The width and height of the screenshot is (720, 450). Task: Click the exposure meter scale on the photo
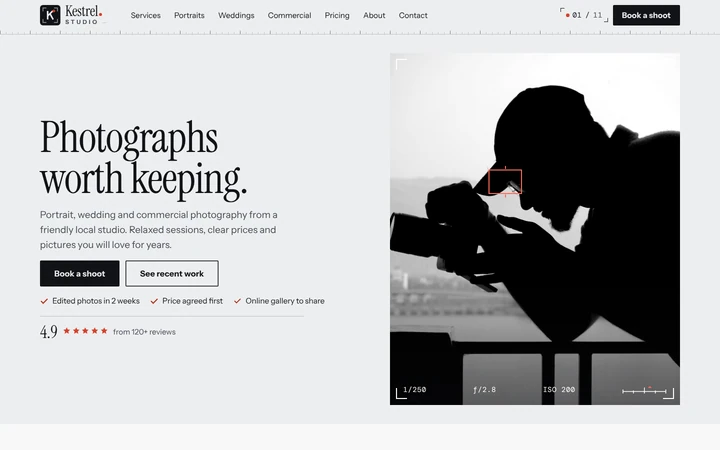point(644,391)
